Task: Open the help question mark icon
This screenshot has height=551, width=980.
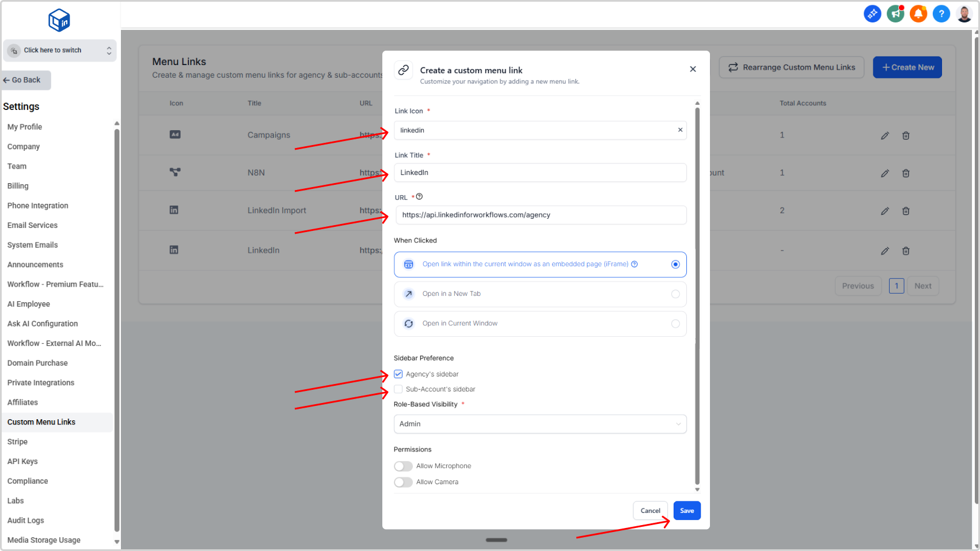Action: (x=941, y=14)
